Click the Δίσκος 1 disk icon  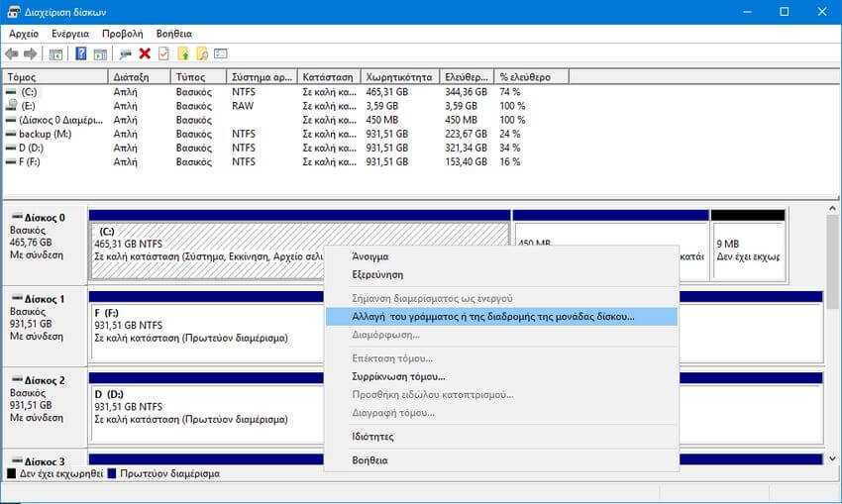tap(17, 298)
